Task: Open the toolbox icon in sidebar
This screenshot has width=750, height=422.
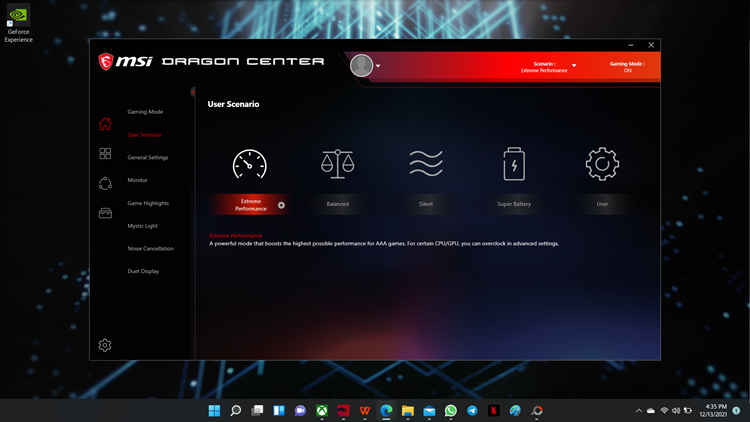Action: (105, 213)
